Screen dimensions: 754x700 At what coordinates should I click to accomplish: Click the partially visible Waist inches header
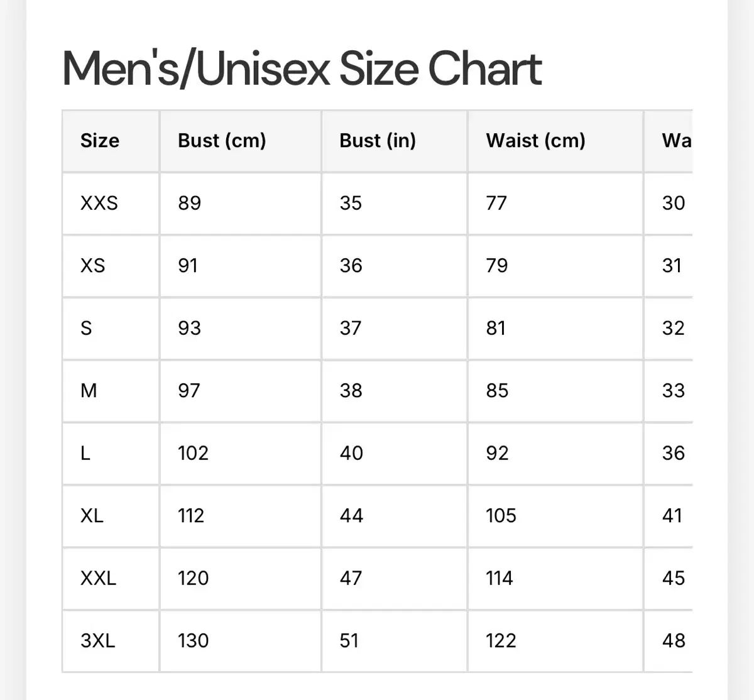tap(676, 140)
